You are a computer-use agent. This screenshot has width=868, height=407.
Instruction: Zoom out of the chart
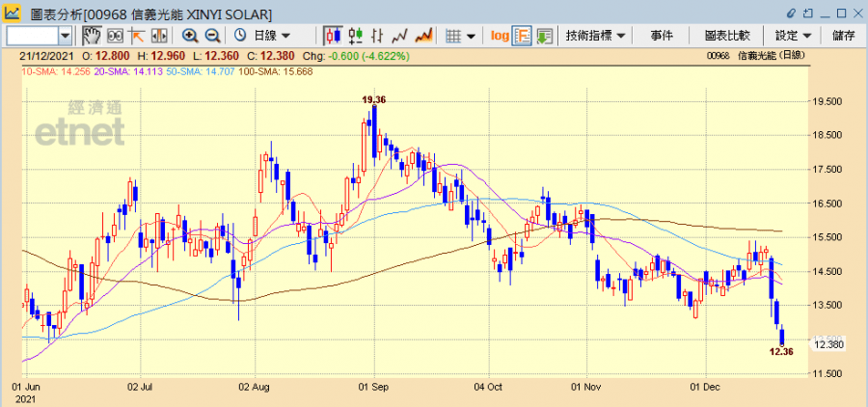[212, 36]
